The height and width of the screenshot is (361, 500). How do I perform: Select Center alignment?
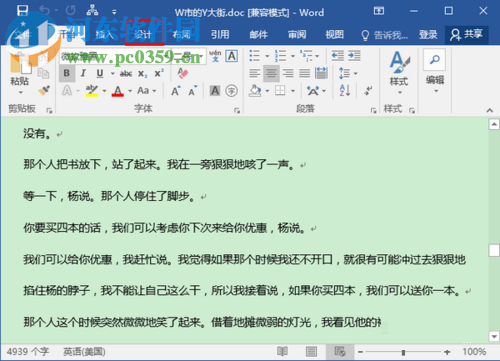point(271,73)
